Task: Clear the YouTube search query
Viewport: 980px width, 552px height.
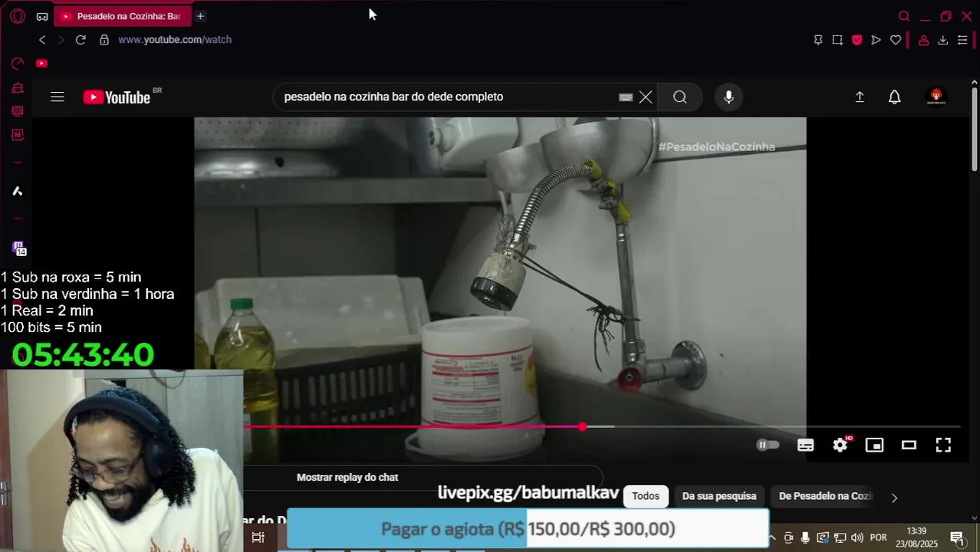Action: (646, 97)
